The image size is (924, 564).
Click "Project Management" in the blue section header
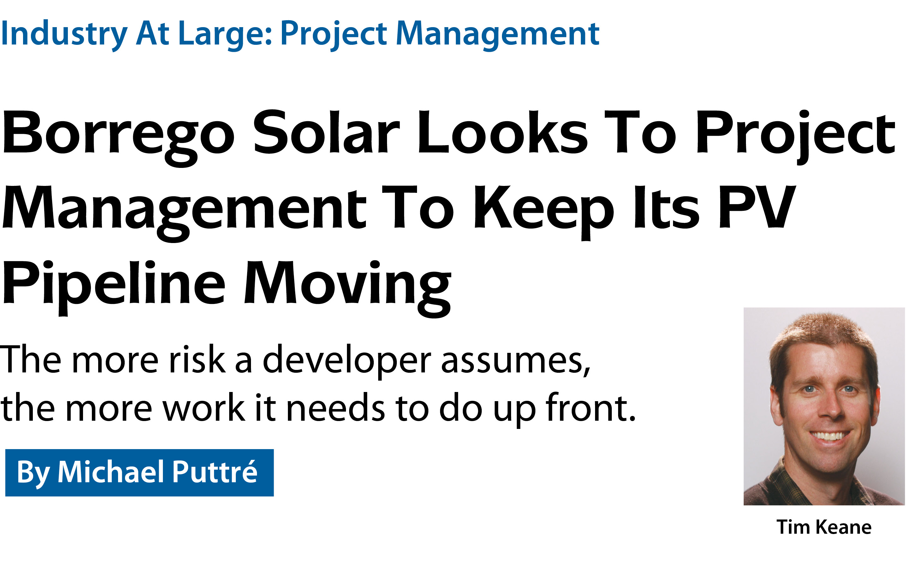click(439, 34)
